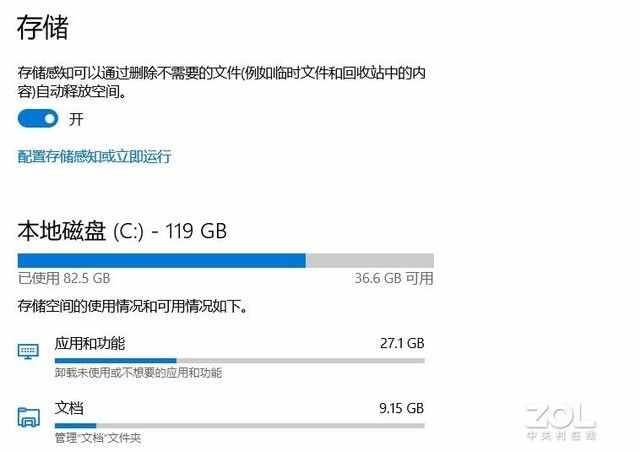Click 卸载未使用或不想要的应用和功能 description
Screen dimensions: 640x452
(x=138, y=373)
